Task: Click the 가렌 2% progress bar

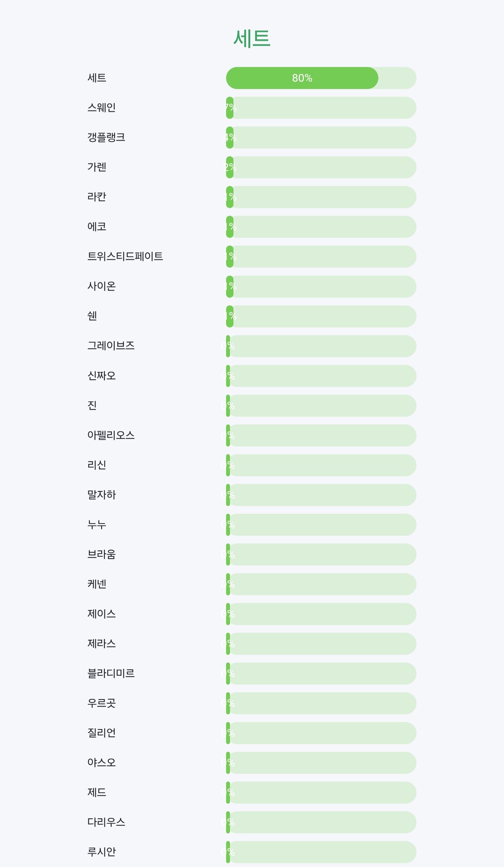Action: pyautogui.click(x=321, y=167)
